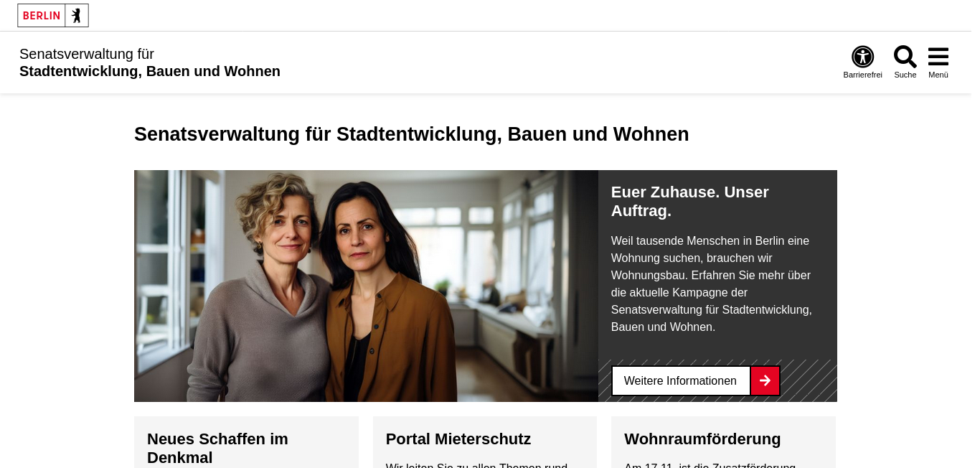Open the Barrierefrei accessibility icon
This screenshot has height=468, width=980.
[862, 57]
